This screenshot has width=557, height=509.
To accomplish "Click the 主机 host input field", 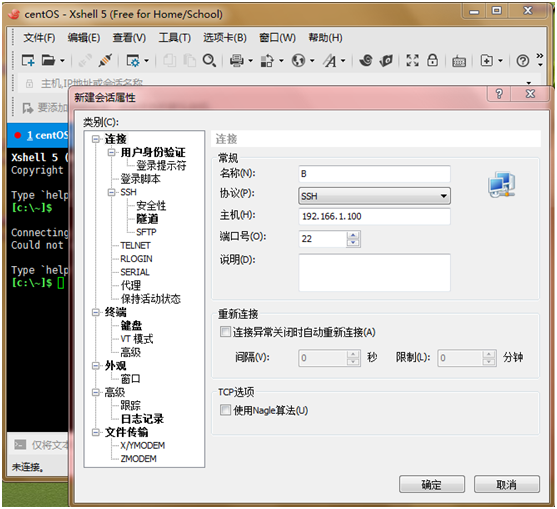I will pos(374,216).
